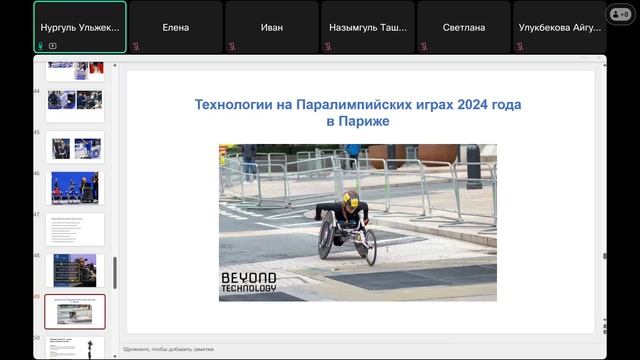
Task: Click the thumbnail panel scrollbar handle
Action: coord(115,273)
